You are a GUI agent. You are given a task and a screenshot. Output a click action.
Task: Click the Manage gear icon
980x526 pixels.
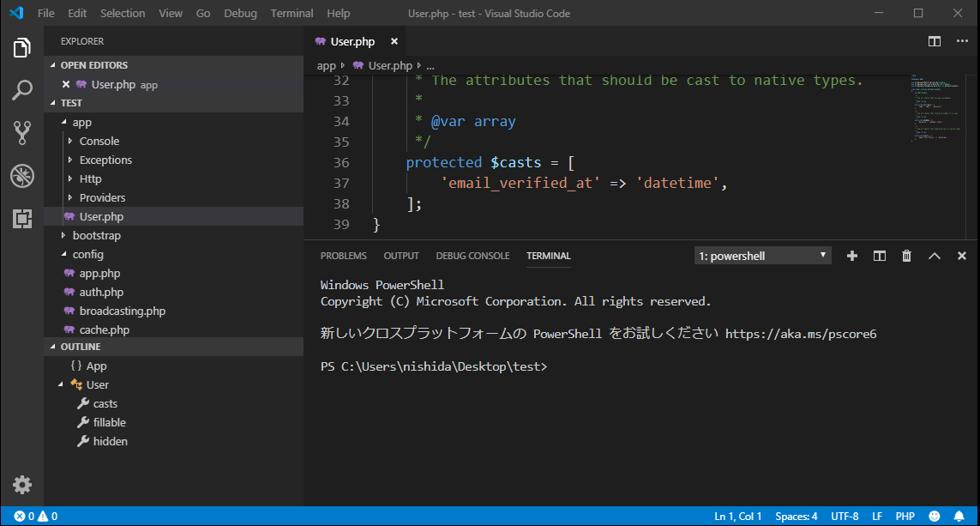(x=22, y=485)
